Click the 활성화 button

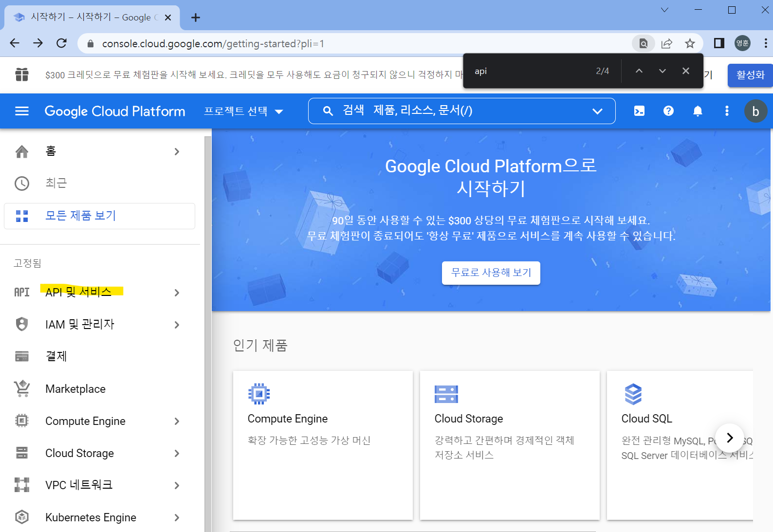point(750,75)
